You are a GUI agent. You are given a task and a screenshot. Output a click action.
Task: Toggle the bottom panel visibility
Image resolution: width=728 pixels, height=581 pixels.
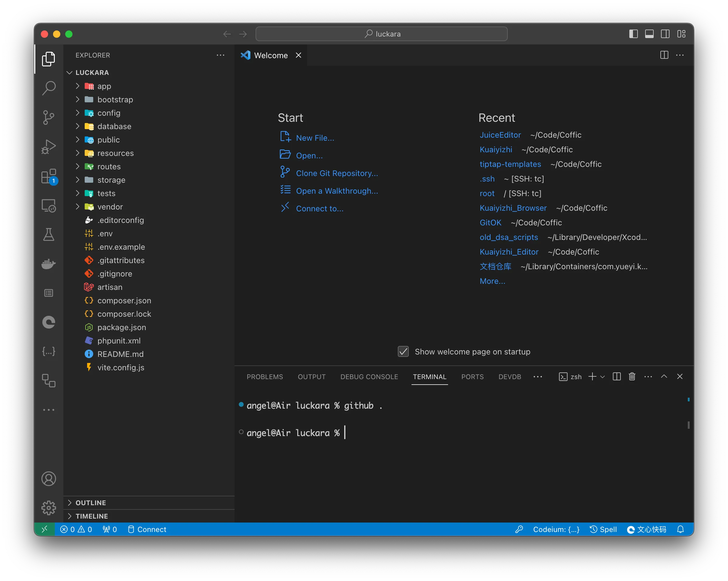point(649,34)
